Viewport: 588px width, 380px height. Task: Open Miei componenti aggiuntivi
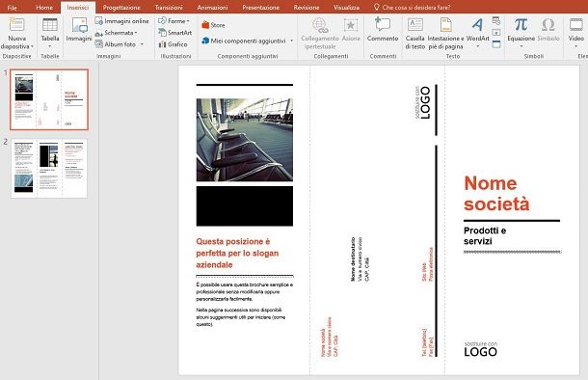coord(243,41)
